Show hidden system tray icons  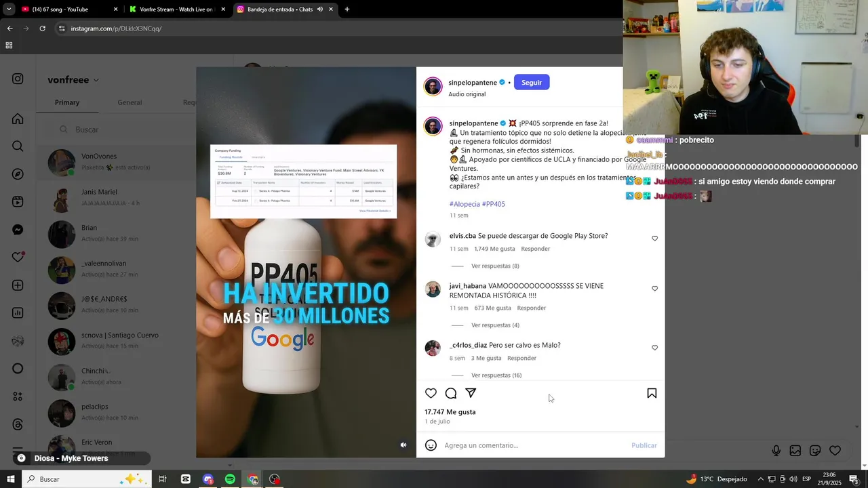[x=760, y=479]
